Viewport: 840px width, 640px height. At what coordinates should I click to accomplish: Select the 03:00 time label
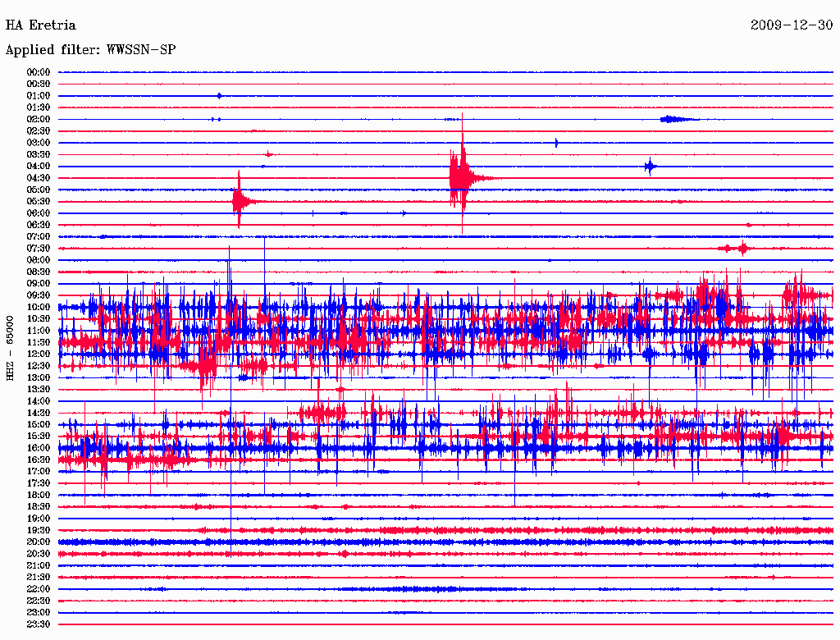38,143
